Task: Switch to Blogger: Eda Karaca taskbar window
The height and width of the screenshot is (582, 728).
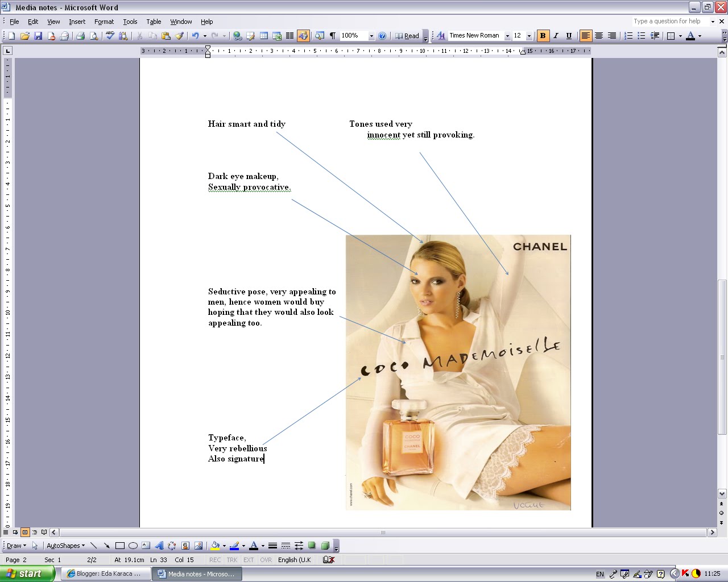Action: (105, 573)
